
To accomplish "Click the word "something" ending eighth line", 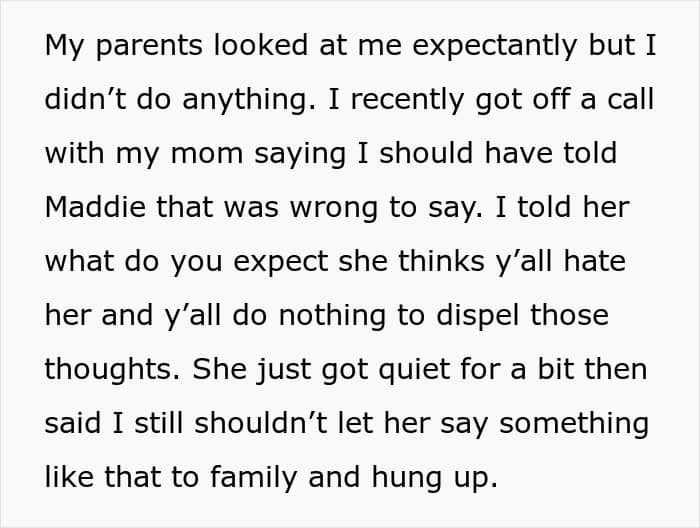I will 574,424.
